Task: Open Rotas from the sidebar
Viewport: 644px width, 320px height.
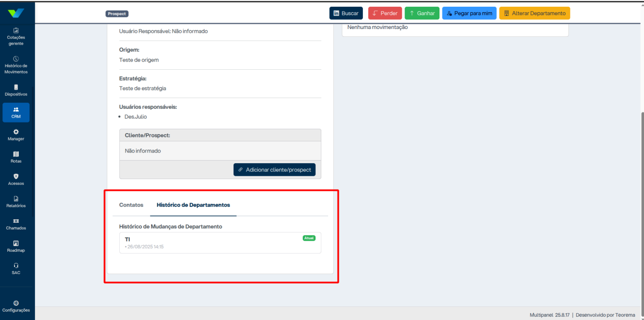Action: click(x=16, y=157)
